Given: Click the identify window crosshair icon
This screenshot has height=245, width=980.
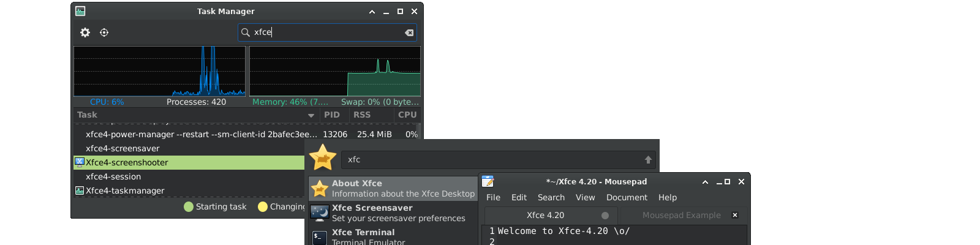Looking at the screenshot, I should 104,32.
